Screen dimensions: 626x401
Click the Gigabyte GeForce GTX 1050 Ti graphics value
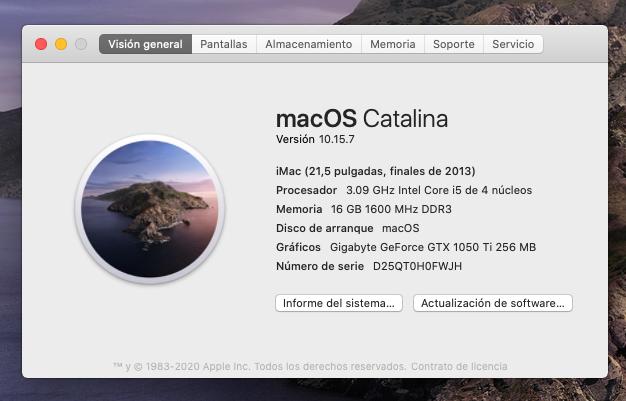[433, 247]
